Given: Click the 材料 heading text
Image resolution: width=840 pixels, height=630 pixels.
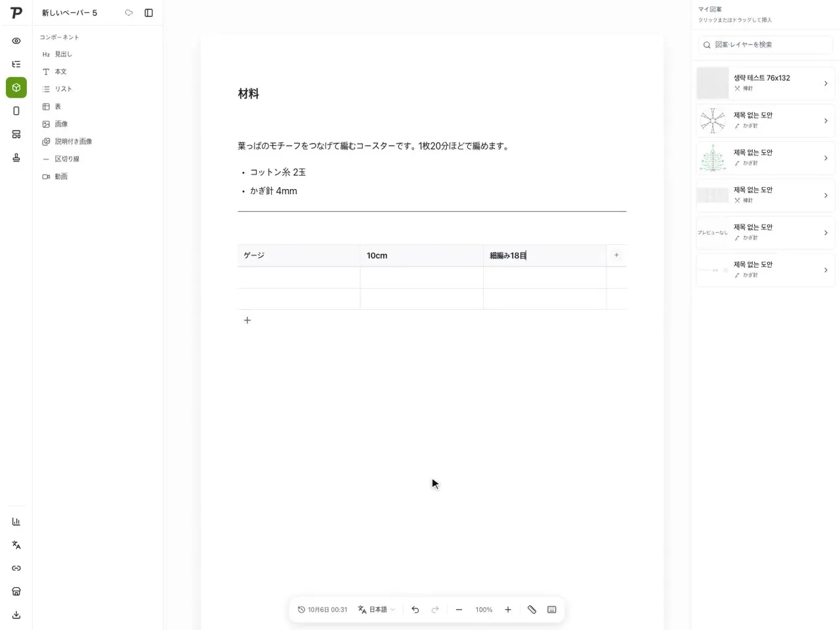Looking at the screenshot, I should coord(249,94).
